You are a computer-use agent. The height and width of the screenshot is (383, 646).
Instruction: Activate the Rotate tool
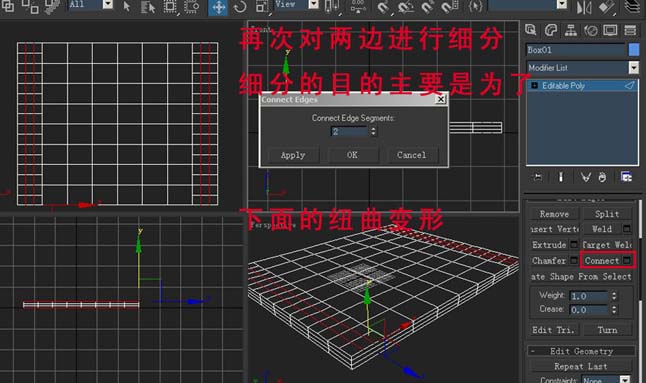click(240, 7)
